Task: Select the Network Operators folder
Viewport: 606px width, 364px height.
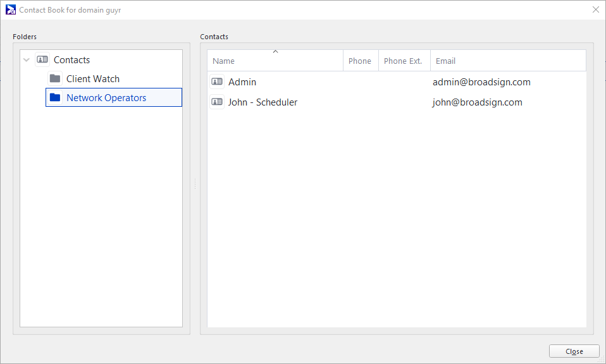Action: 114,97
